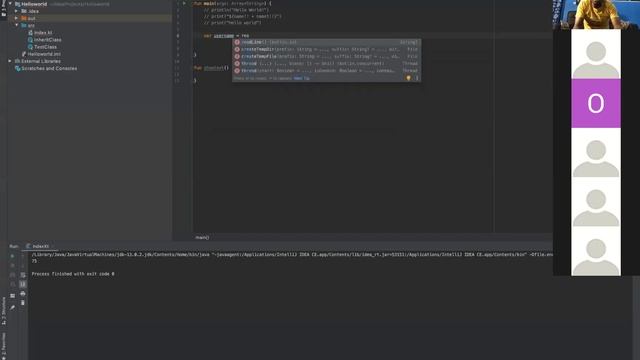Viewport: 640px width, 360px height.
Task: Click the layout icon in Run panel
Action: coord(12,296)
